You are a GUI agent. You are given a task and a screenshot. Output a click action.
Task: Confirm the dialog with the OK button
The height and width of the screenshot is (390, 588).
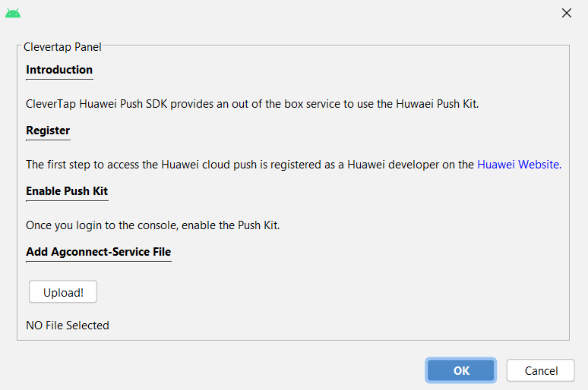(x=461, y=370)
